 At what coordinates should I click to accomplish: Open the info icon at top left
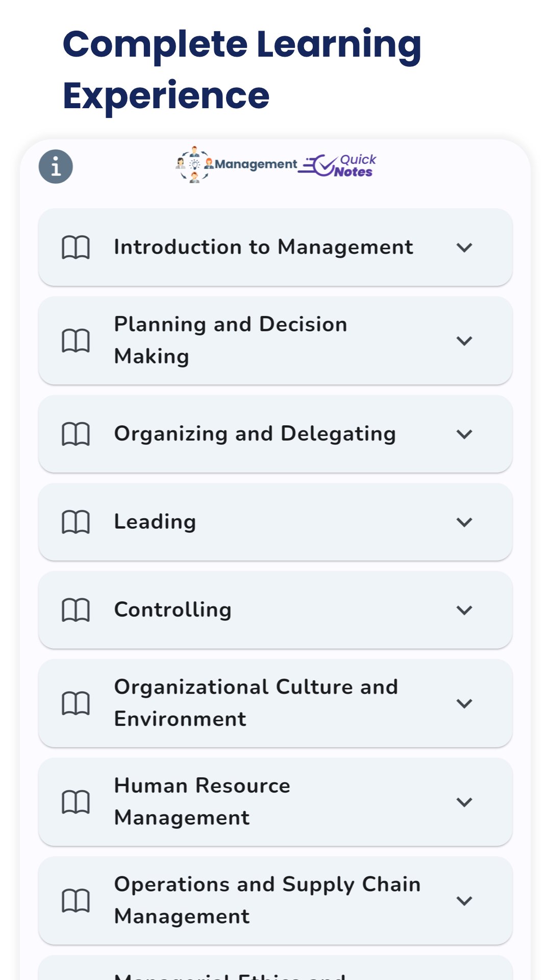click(x=56, y=166)
